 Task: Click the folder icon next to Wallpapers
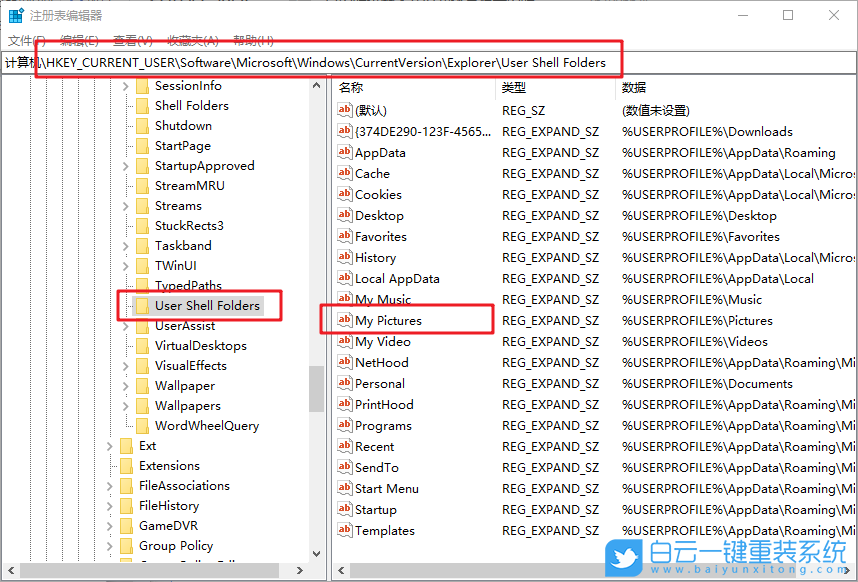[x=141, y=405]
